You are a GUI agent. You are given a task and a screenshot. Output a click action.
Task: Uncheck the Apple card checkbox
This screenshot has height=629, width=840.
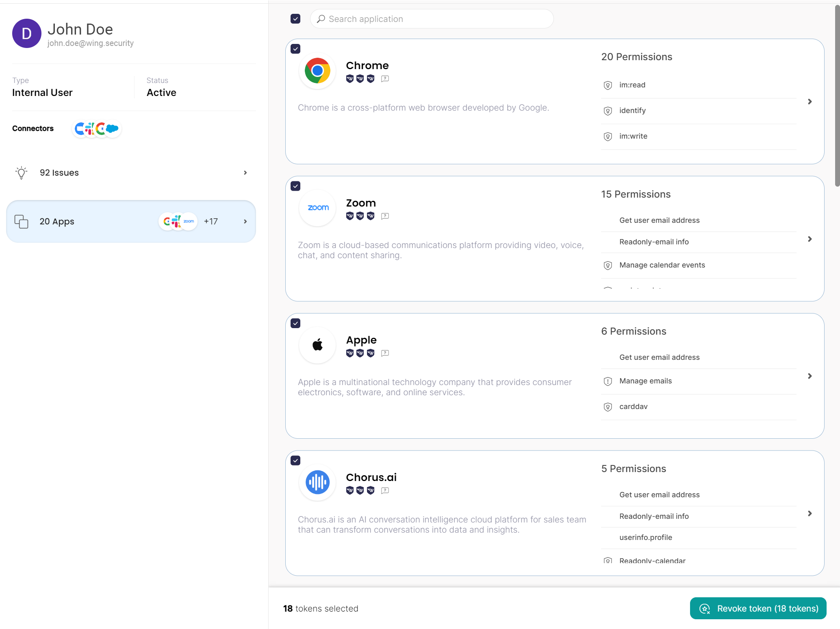click(x=295, y=323)
